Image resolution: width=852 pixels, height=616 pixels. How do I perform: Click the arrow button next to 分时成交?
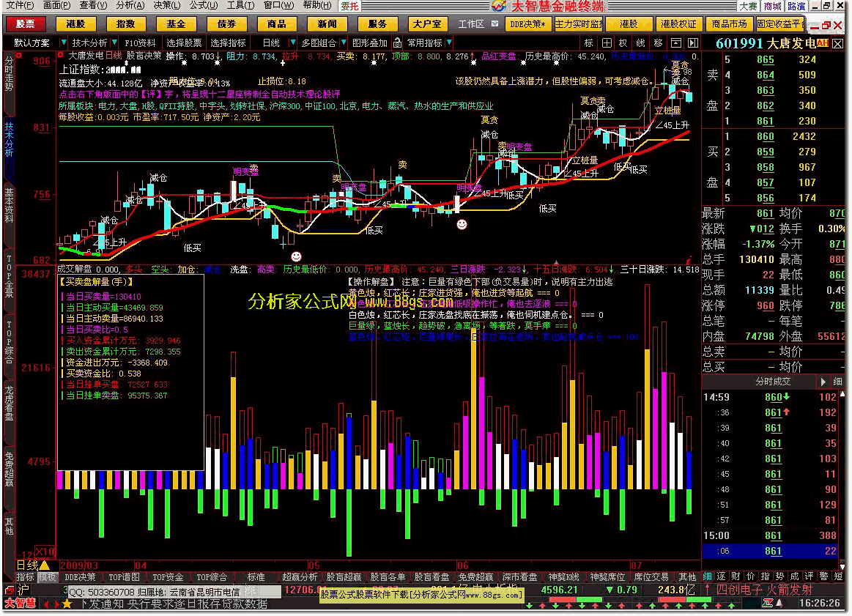(823, 382)
